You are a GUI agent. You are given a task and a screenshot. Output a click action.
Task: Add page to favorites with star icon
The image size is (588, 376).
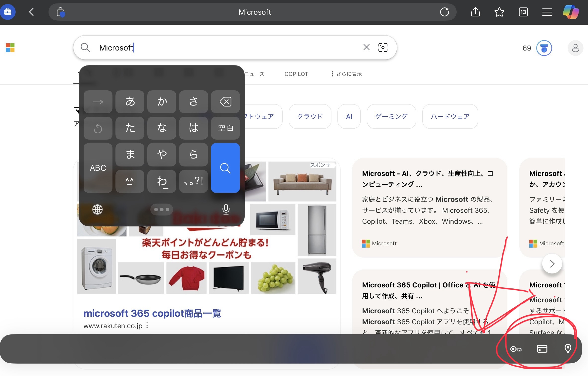coord(499,12)
